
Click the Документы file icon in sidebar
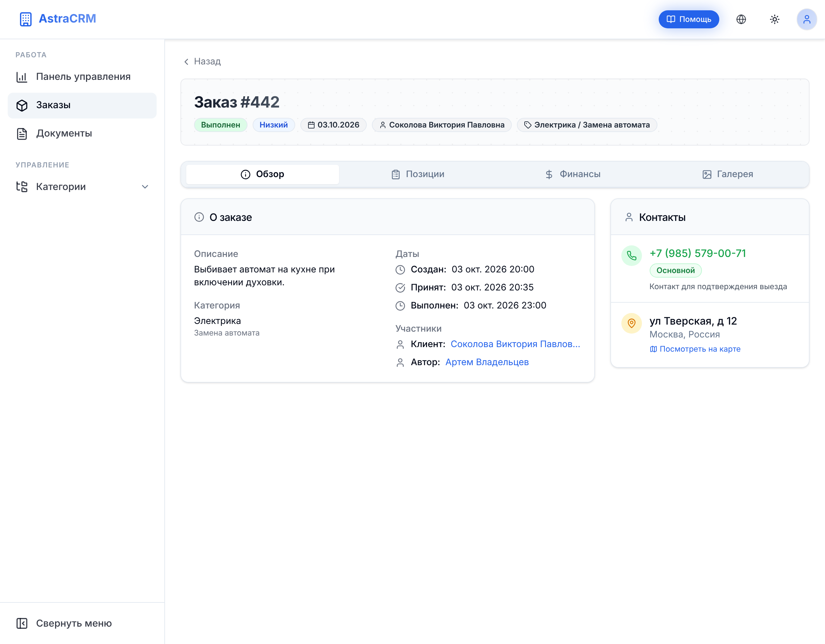[22, 134]
